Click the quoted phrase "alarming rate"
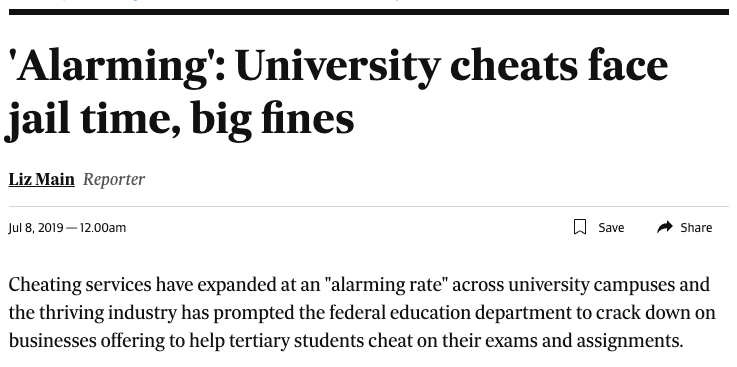 coord(385,285)
